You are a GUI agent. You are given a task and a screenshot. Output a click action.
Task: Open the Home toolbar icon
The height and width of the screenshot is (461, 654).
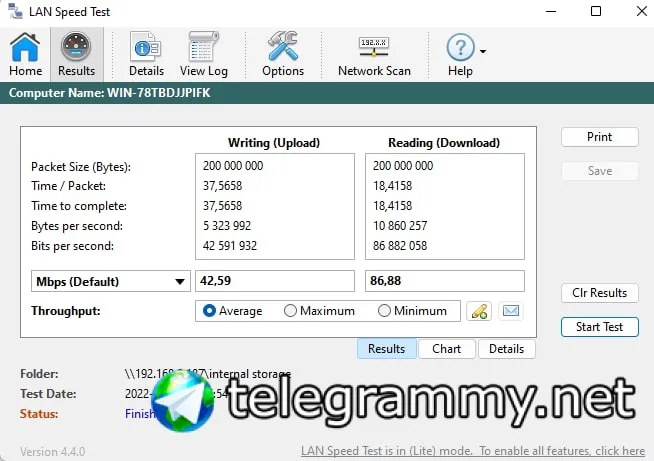tap(25, 54)
